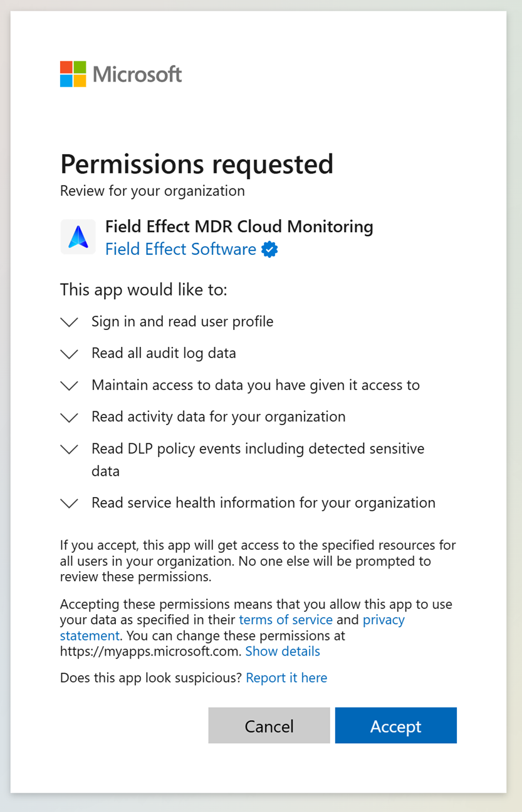522x812 pixels.
Task: Expand Read service health information chevron
Action: pos(69,503)
